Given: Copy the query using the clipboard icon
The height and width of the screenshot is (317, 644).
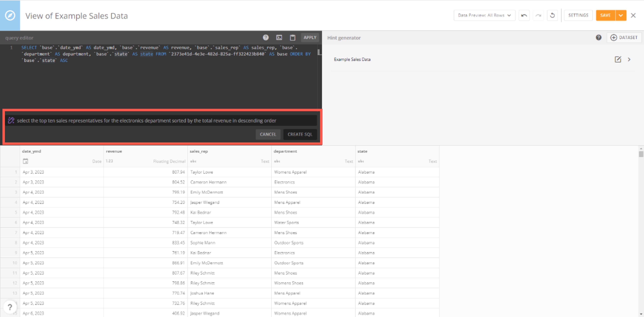Looking at the screenshot, I should [x=293, y=38].
